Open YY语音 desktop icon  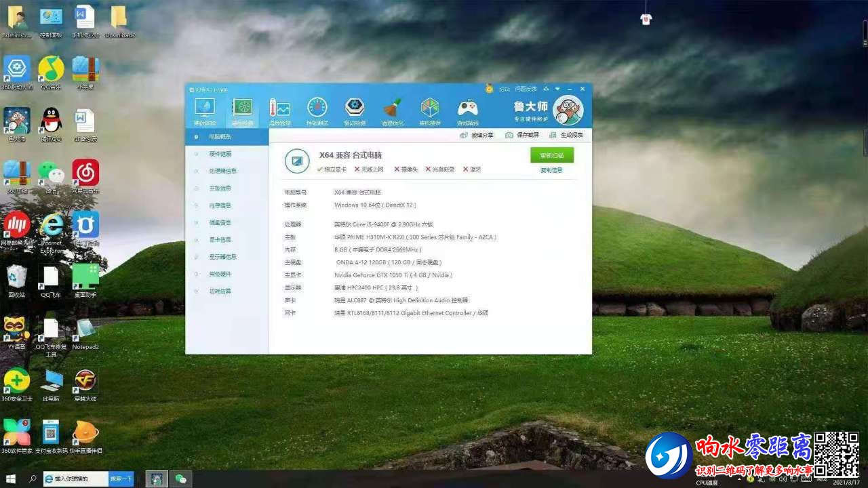pos(16,333)
